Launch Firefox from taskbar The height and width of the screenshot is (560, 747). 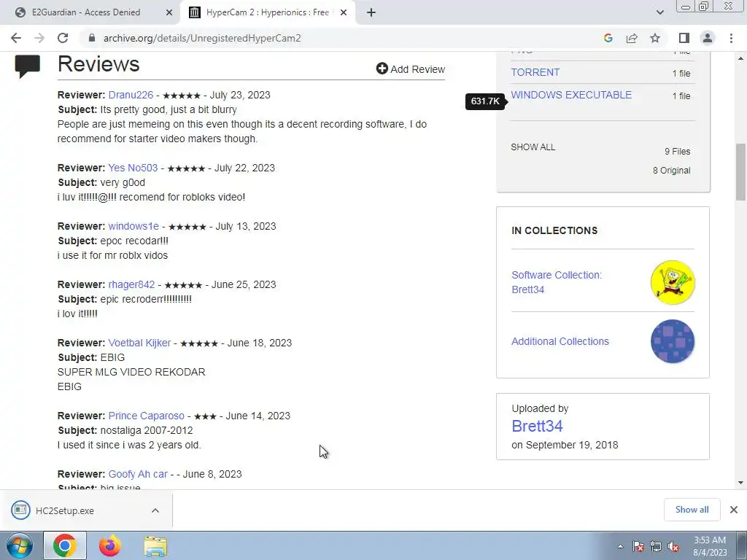[110, 546]
